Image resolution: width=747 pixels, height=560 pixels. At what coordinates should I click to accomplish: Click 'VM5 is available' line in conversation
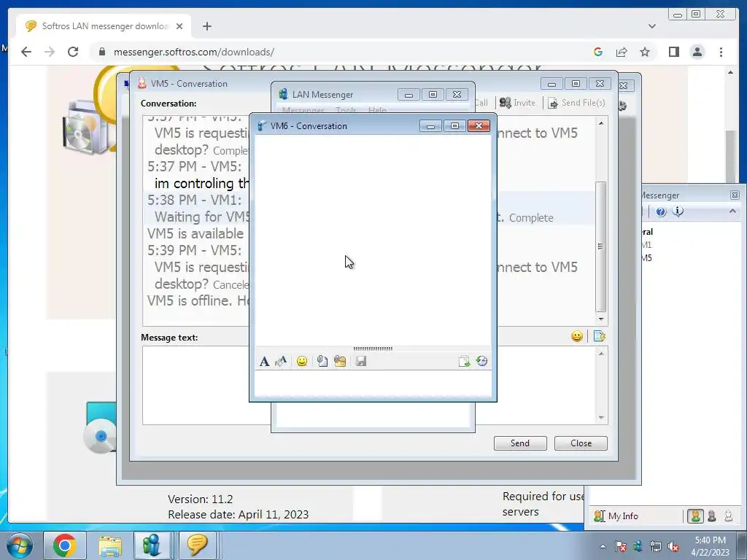tap(196, 234)
